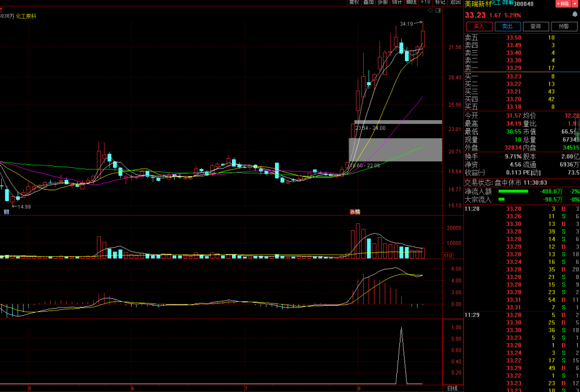Click the 净流入额 value -488.0万
580x392 pixels.
pyautogui.click(x=551, y=191)
